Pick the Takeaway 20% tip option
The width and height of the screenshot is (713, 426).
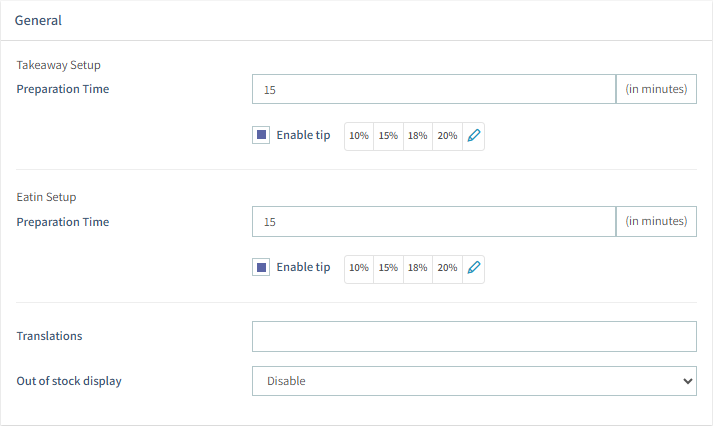[x=447, y=136]
